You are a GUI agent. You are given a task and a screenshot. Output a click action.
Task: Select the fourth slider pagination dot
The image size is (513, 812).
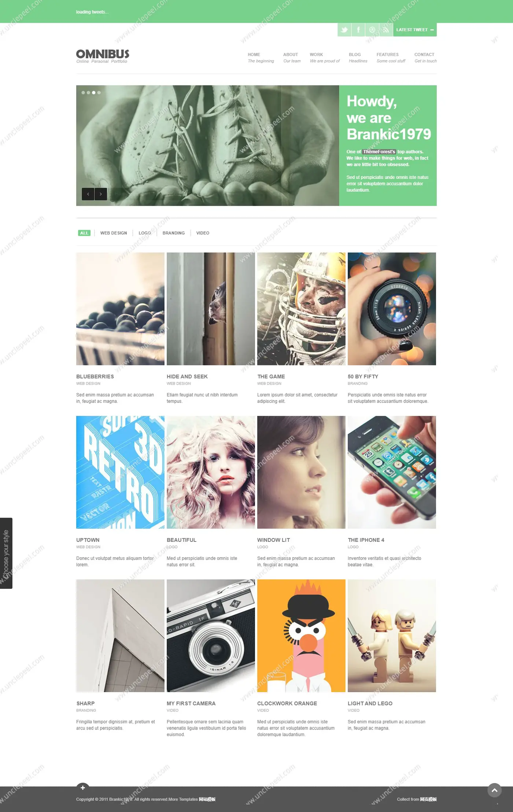point(99,93)
